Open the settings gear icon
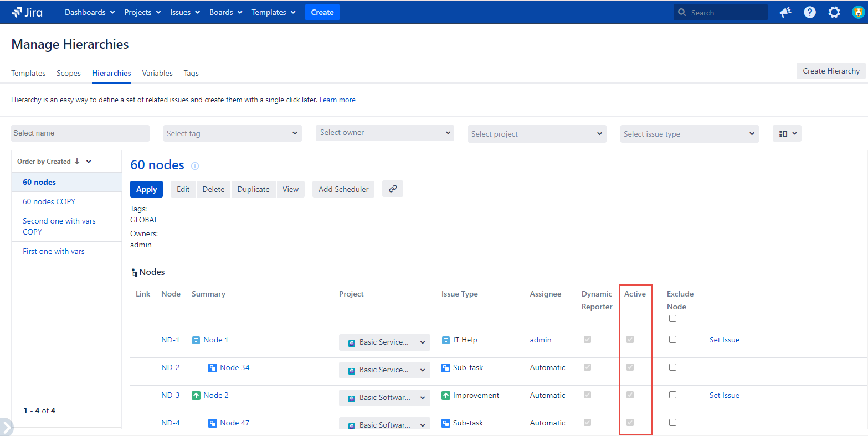Screen dimensions: 868x436 [x=834, y=12]
